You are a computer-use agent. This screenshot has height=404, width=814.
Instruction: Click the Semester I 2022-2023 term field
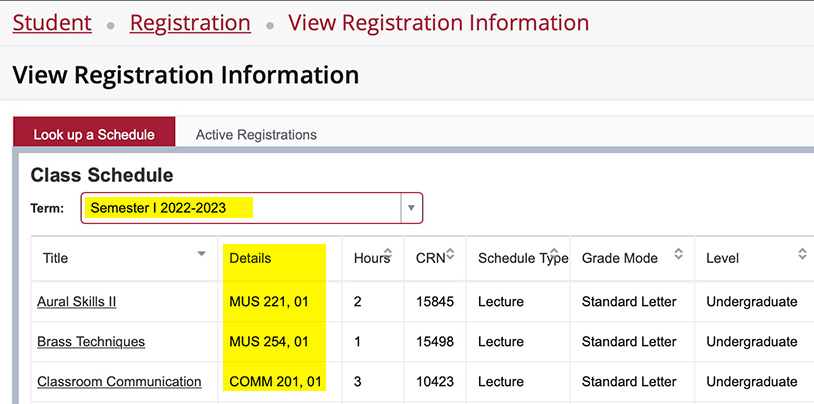pyautogui.click(x=240, y=208)
